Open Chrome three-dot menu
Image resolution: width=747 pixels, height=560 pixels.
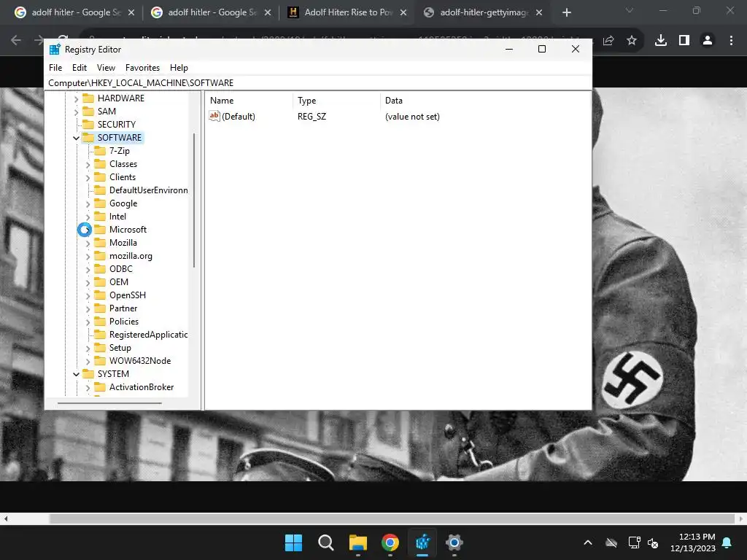click(x=731, y=41)
